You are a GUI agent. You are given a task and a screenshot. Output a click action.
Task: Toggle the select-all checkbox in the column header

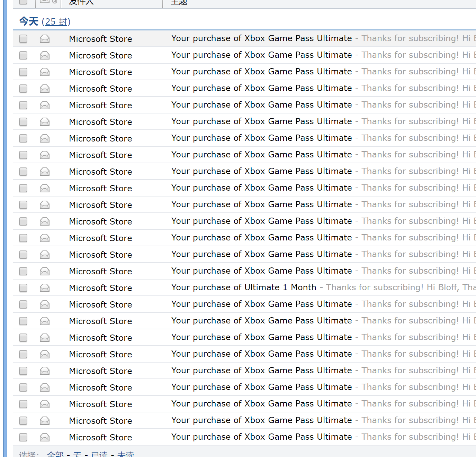click(23, 2)
